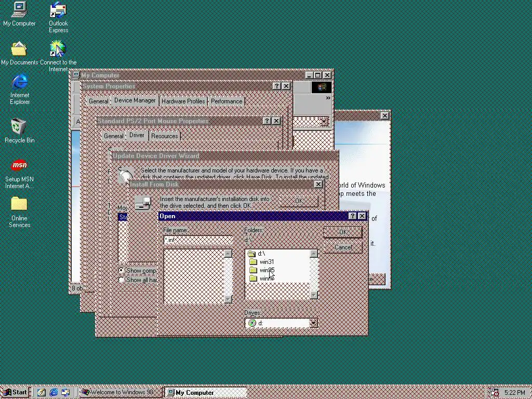The image size is (532, 399).
Task: Select d:\ root folder in Folders list
Action: [257, 254]
